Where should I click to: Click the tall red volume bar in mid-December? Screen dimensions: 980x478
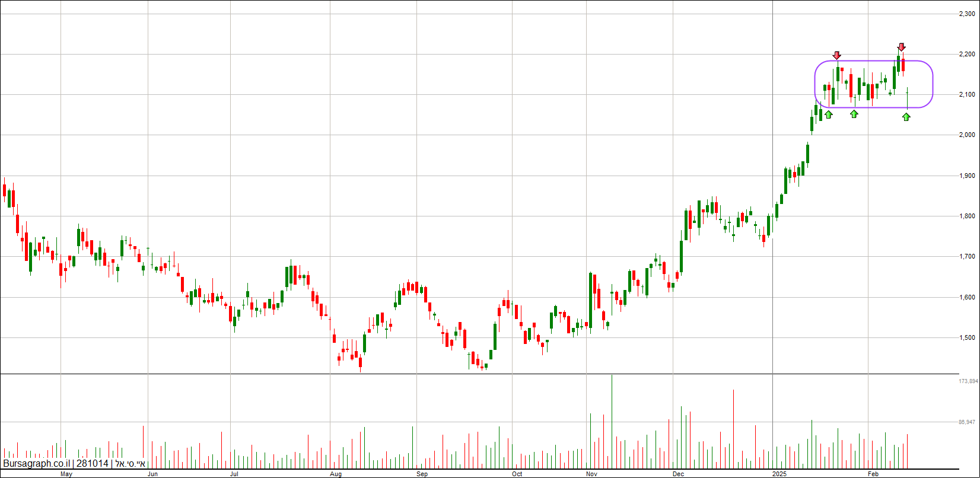[733, 428]
